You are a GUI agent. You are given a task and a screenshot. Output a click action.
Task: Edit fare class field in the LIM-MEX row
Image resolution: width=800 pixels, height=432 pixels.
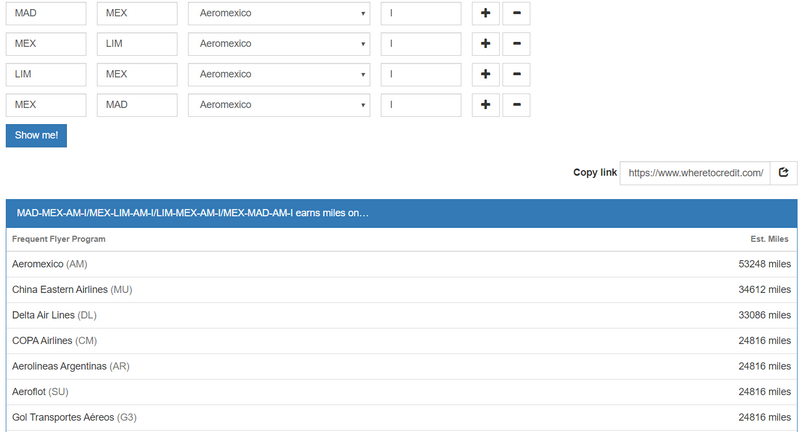[421, 74]
